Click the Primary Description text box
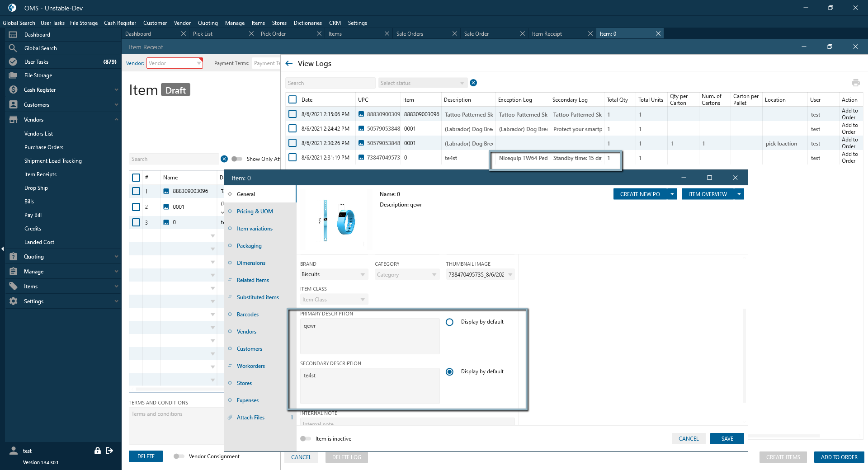 [x=370, y=336]
